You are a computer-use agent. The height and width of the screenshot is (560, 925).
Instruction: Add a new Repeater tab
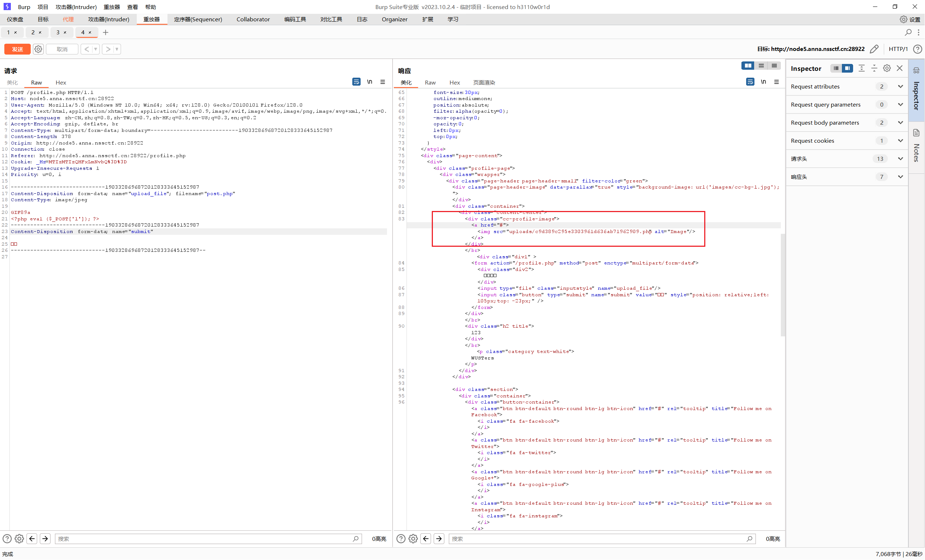pos(106,33)
